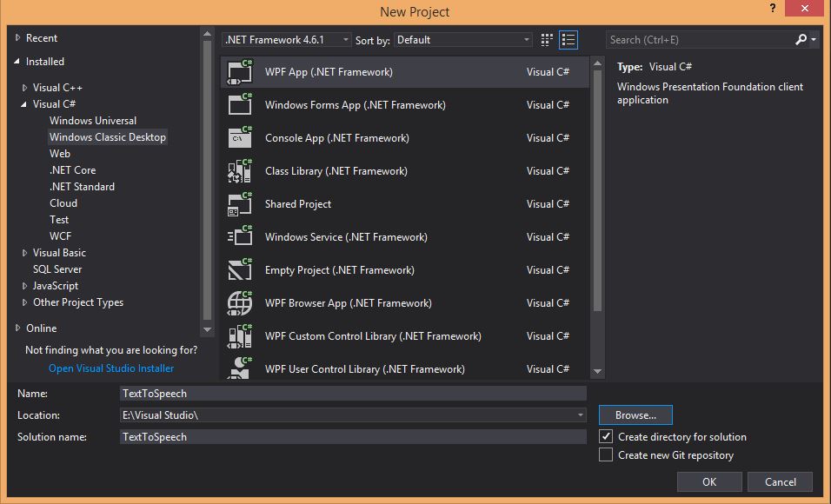
Task: Click the WPF Custom Control Library icon
Action: [x=240, y=336]
